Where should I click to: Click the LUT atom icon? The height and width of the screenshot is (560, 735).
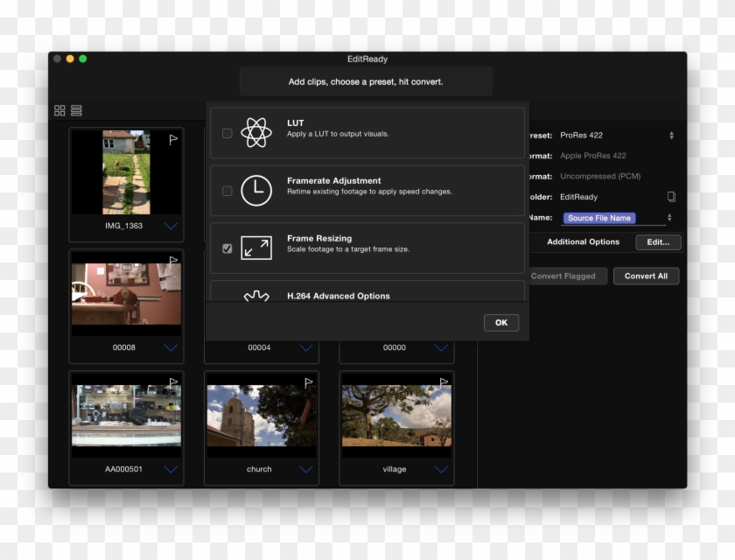pyautogui.click(x=257, y=131)
